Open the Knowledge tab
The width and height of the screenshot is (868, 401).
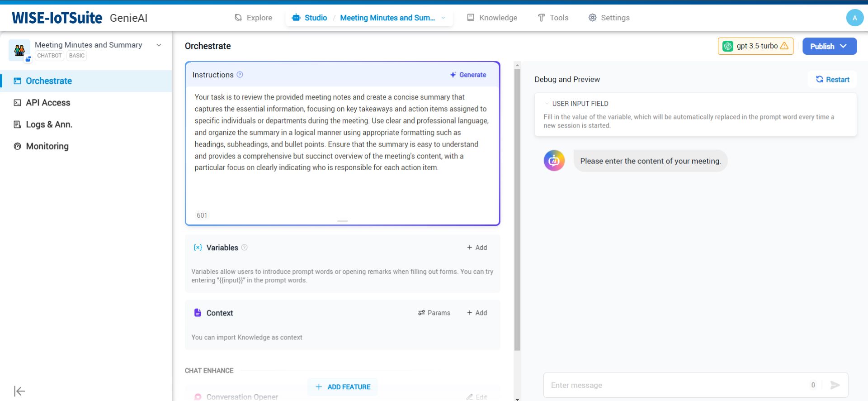coord(492,18)
